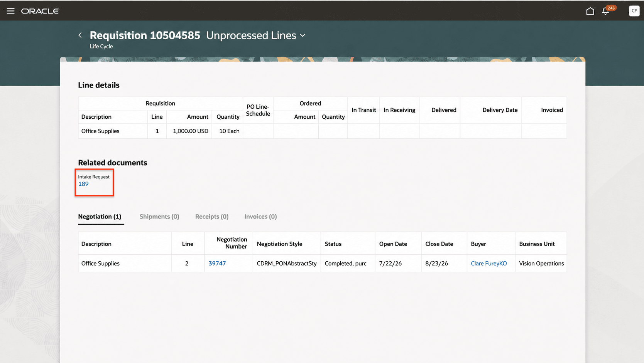Go back using the left chevron arrow
The width and height of the screenshot is (644, 363).
tap(80, 35)
